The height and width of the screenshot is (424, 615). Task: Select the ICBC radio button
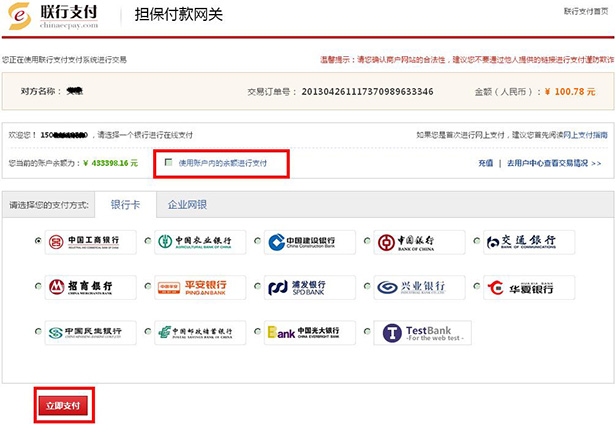coord(38,242)
